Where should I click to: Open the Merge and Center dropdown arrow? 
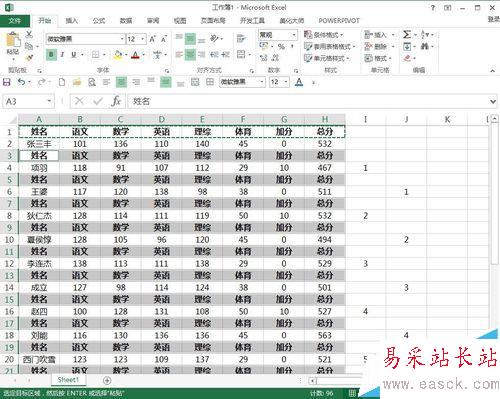tap(250, 54)
